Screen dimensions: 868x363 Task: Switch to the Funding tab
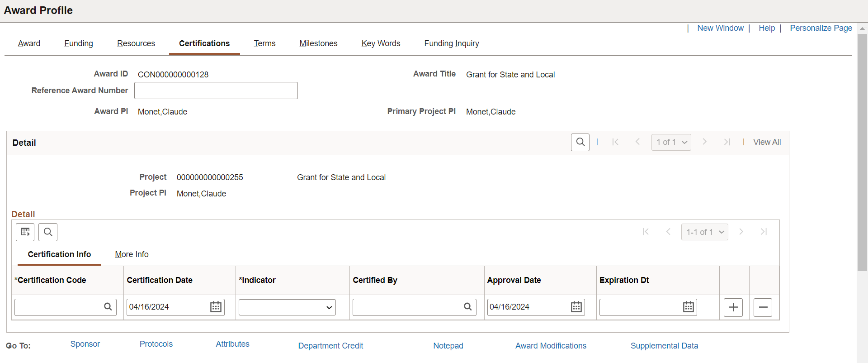[x=79, y=43]
